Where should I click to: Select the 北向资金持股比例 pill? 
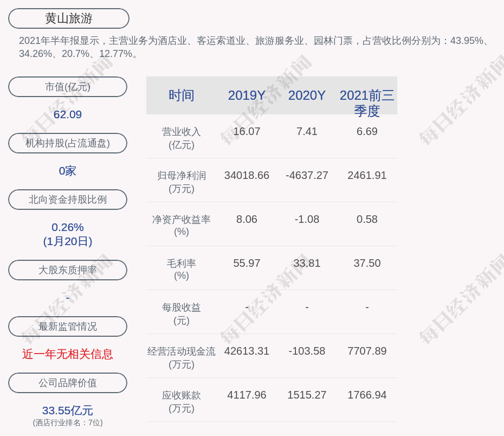[68, 200]
